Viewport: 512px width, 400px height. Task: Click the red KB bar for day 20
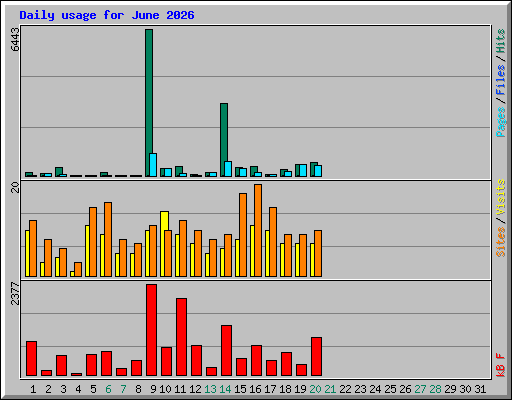(316, 357)
